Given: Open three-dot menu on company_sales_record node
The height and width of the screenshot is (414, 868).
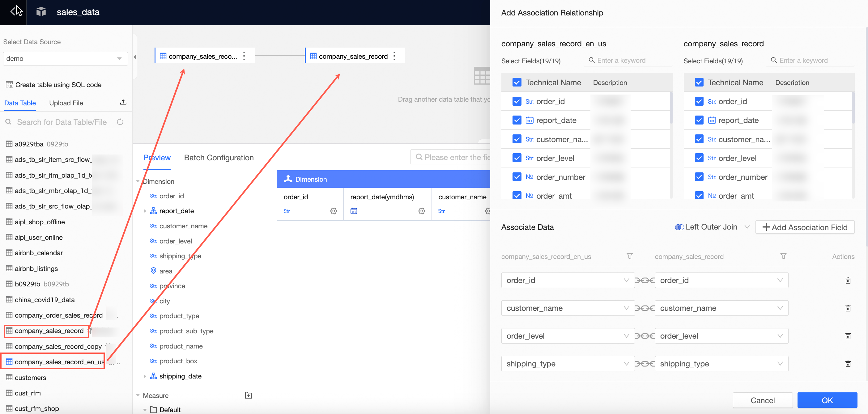Looking at the screenshot, I should coord(394,56).
